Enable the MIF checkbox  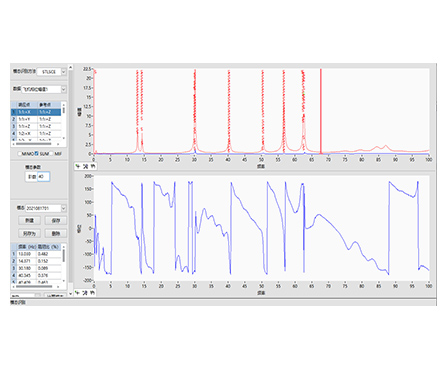click(52, 154)
